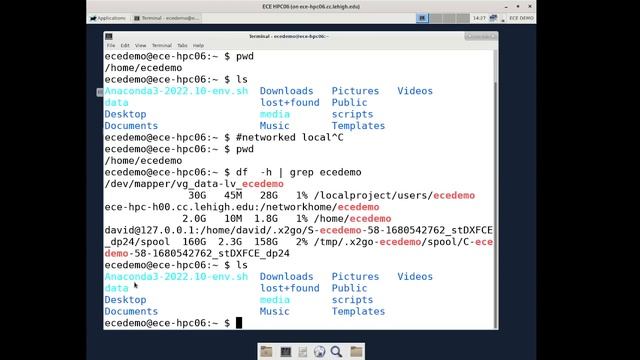This screenshot has height=360, width=640.
Task: Click "Public" in the second ls output
Action: 349,288
